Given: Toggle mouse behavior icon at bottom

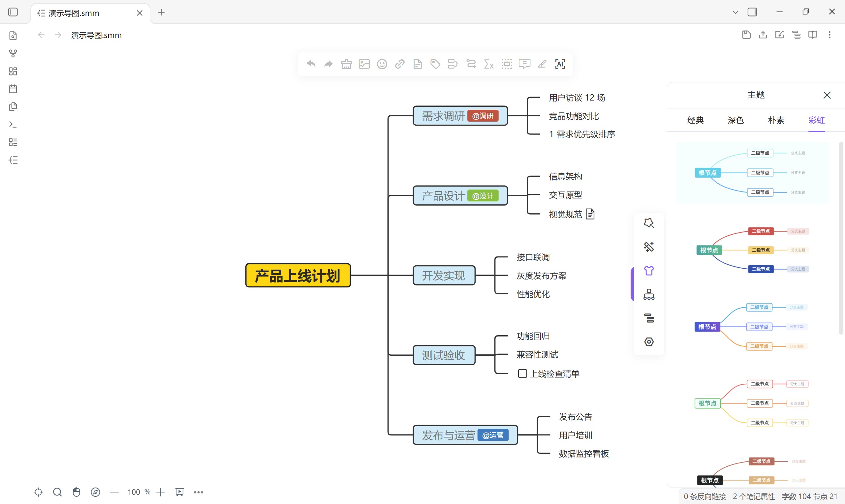Looking at the screenshot, I should point(77,492).
